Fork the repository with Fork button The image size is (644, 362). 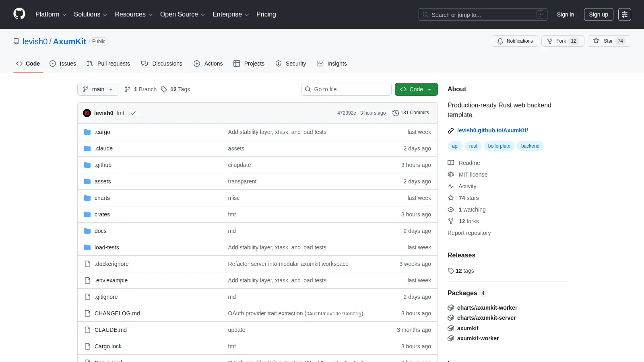coord(563,41)
